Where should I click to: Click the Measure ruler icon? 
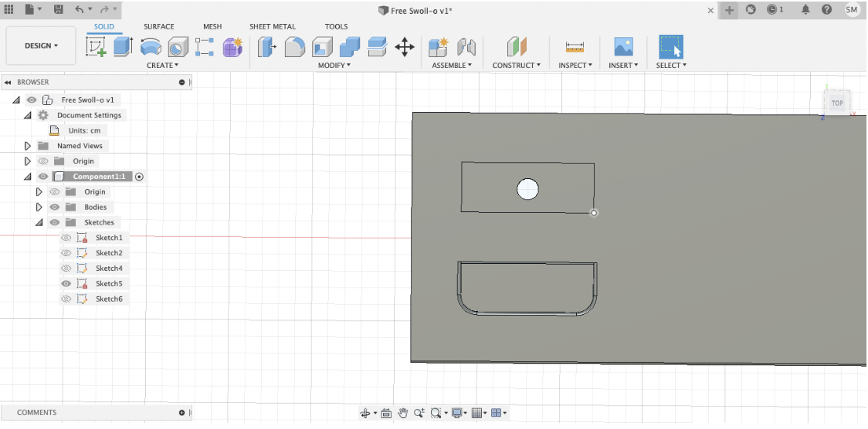pyautogui.click(x=575, y=47)
